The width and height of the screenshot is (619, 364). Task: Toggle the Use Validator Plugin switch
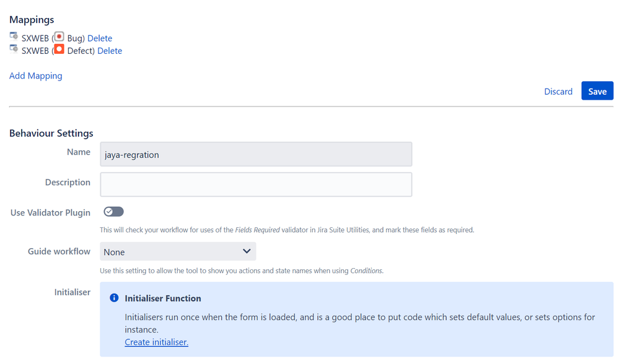[113, 211]
